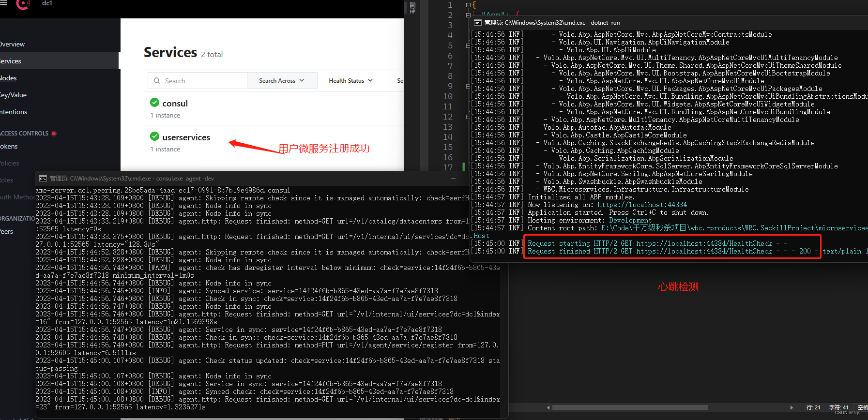This screenshot has width=868, height=420.
Task: Open Policies in the Consul sidebar
Action: 10,163
